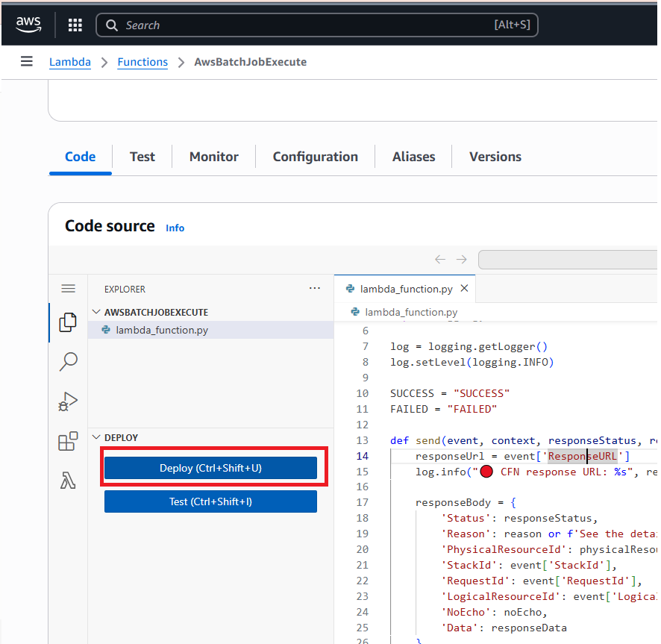
Task: Switch to the Configuration tab
Action: click(315, 157)
